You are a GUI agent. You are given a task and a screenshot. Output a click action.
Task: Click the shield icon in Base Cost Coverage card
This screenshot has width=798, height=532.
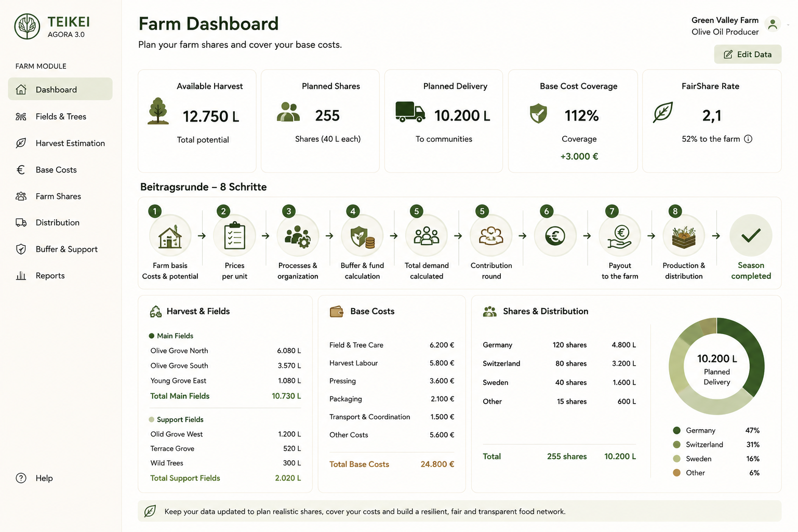(x=538, y=113)
